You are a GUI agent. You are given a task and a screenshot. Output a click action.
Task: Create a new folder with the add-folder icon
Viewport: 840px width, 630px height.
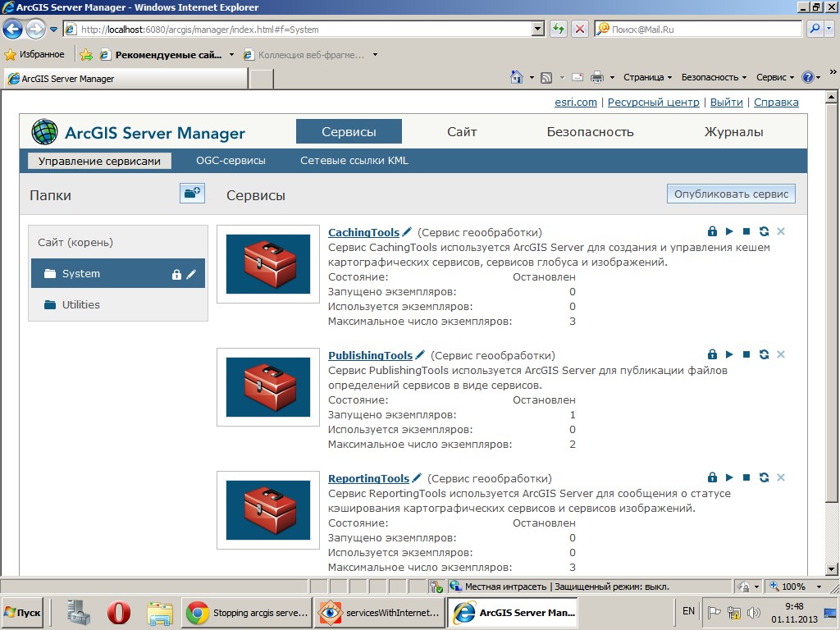192,194
